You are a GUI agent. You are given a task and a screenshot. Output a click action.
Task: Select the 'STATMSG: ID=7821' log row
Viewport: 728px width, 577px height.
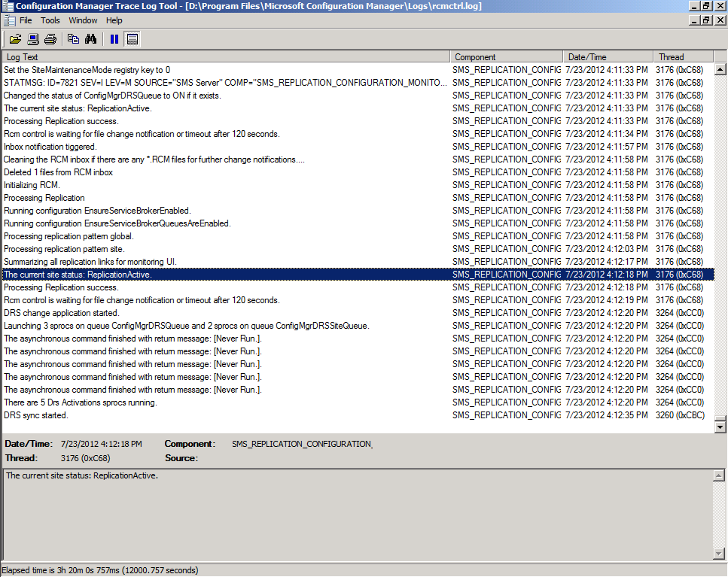(x=358, y=83)
